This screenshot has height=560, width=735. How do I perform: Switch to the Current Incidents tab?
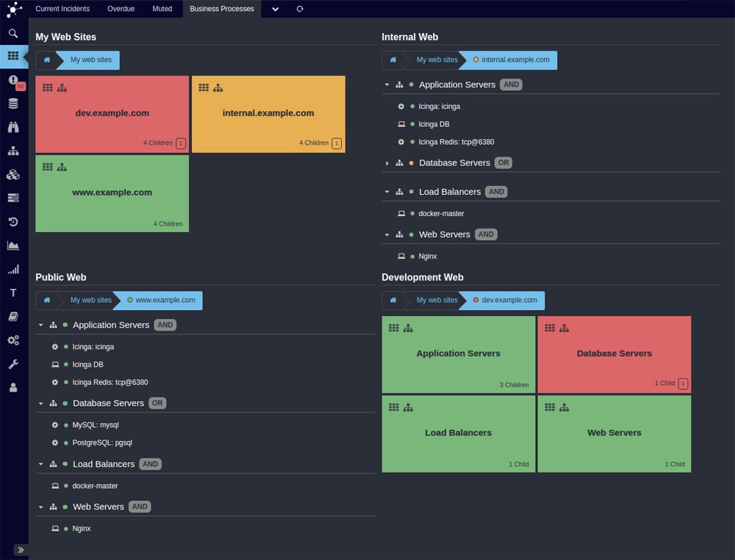click(62, 9)
